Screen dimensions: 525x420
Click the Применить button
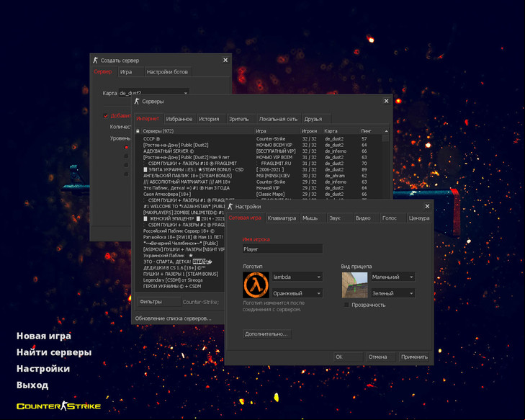[x=415, y=357]
